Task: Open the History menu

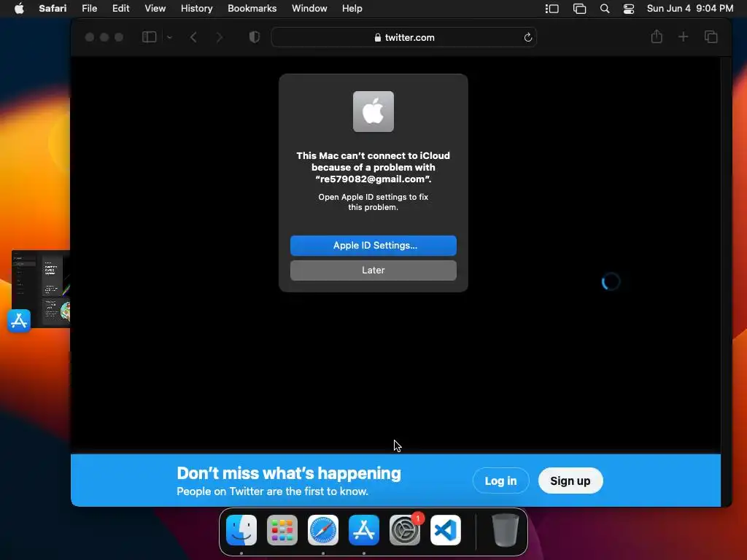Action: tap(196, 9)
